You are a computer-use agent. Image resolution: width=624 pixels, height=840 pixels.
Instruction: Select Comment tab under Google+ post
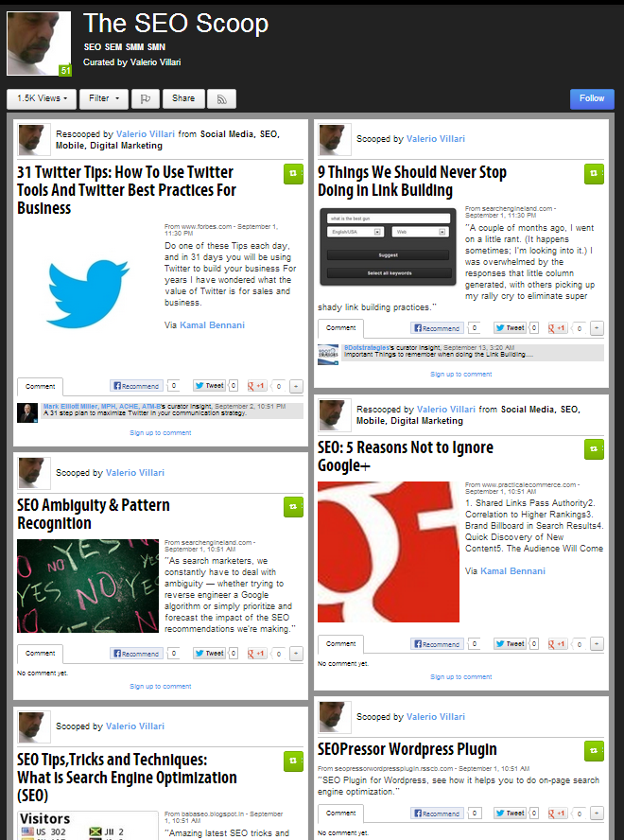(x=340, y=644)
